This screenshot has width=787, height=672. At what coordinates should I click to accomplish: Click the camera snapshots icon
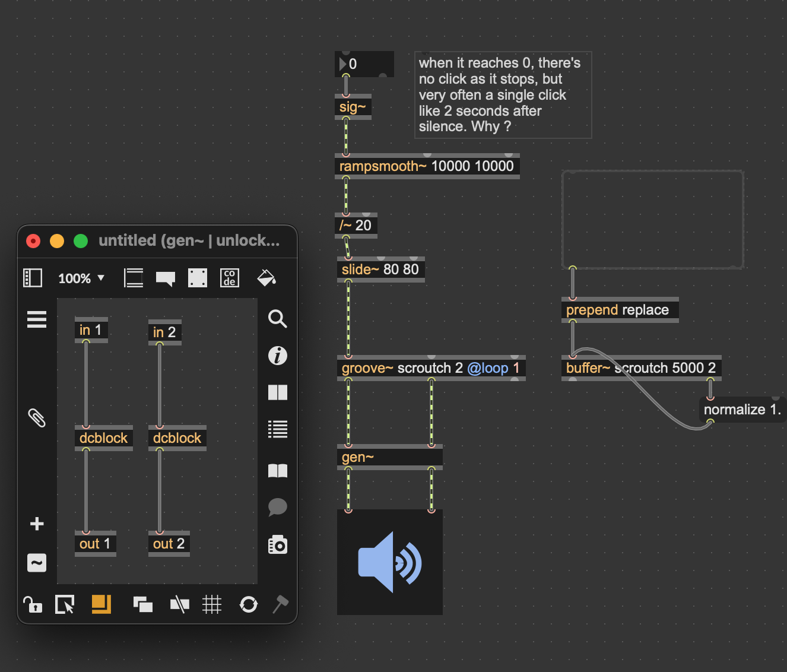point(277,544)
